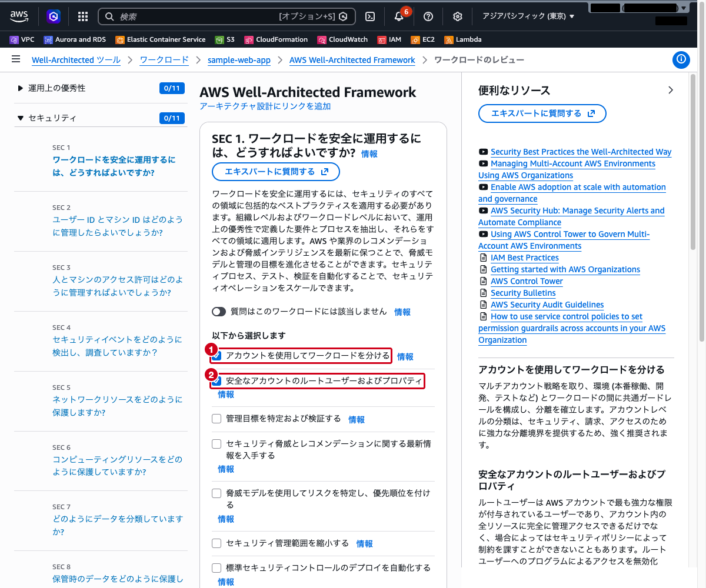Go to AWS Well-Architected Framework breadcrumb
This screenshot has width=706, height=588.
(x=352, y=60)
